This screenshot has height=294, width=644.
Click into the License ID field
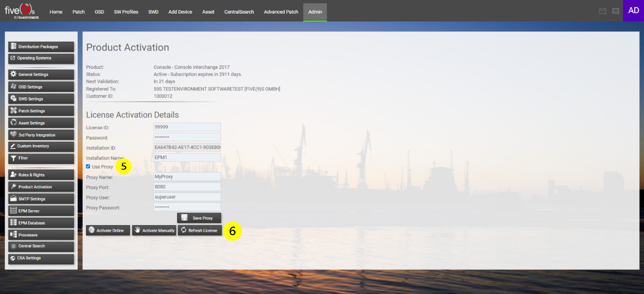point(187,127)
